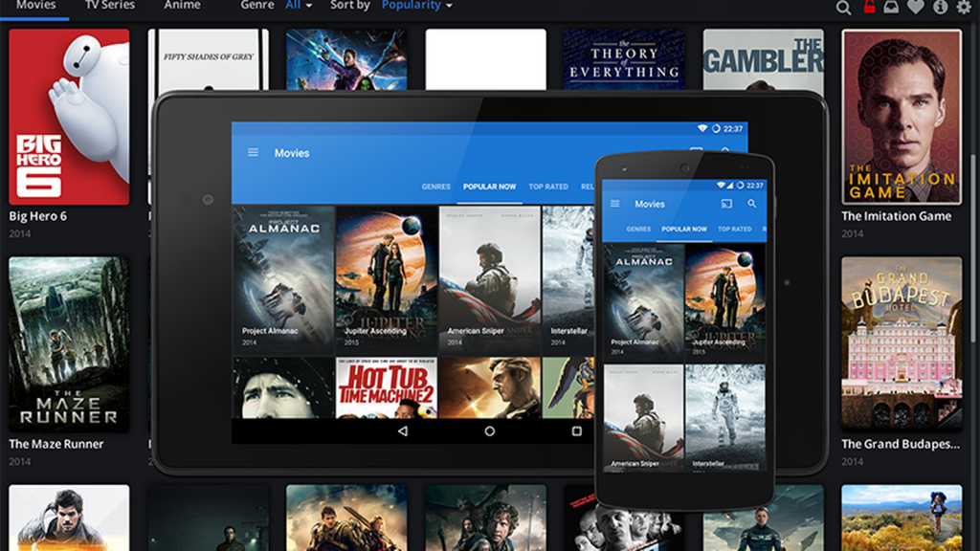The image size is (980, 551).
Task: Open the About info icon
Action: pyautogui.click(x=940, y=7)
